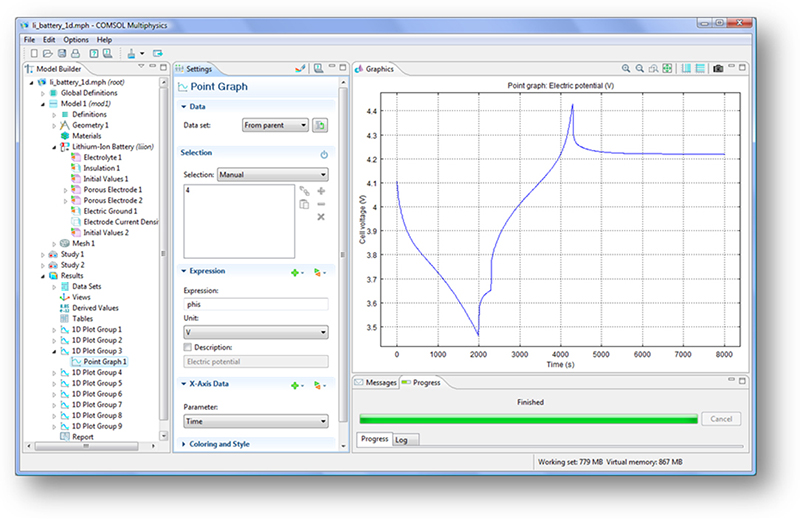Click the Zoom Extents icon in Graphics

tap(668, 69)
